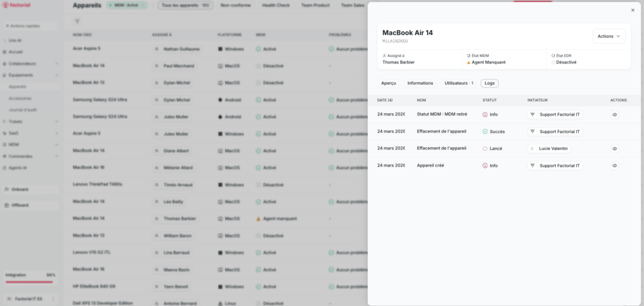Image resolution: width=644 pixels, height=306 pixels.
Task: Expand the Collaborateurs sidebar section
Action: click(57, 63)
